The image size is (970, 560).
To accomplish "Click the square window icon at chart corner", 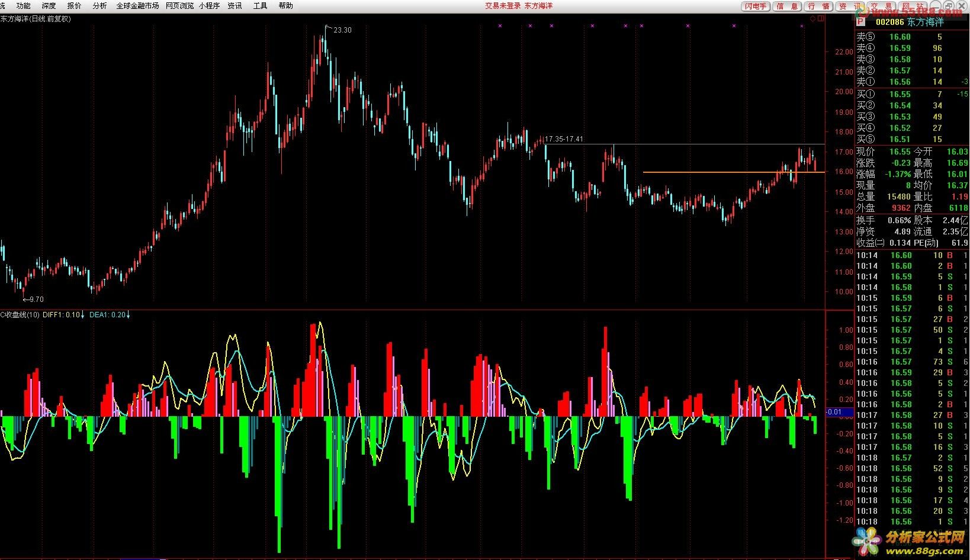I will (x=821, y=19).
